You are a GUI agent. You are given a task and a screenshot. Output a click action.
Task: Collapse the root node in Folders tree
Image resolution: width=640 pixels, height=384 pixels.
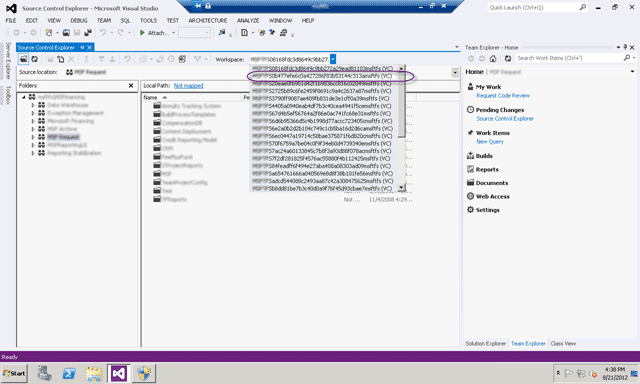coord(24,97)
